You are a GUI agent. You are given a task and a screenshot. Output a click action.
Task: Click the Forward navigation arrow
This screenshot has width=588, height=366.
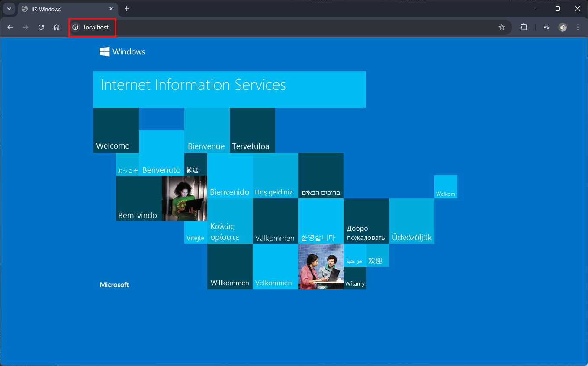pyautogui.click(x=26, y=27)
